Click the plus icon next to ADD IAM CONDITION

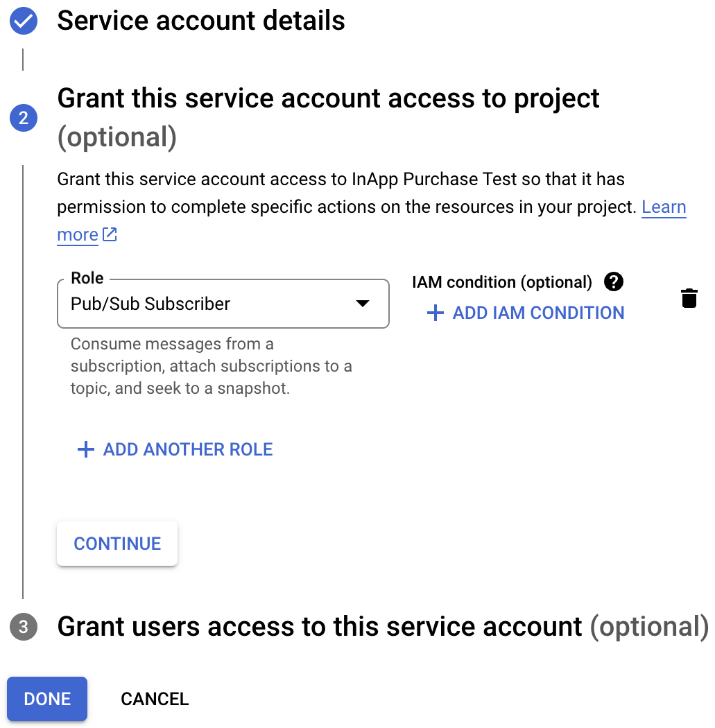(435, 313)
